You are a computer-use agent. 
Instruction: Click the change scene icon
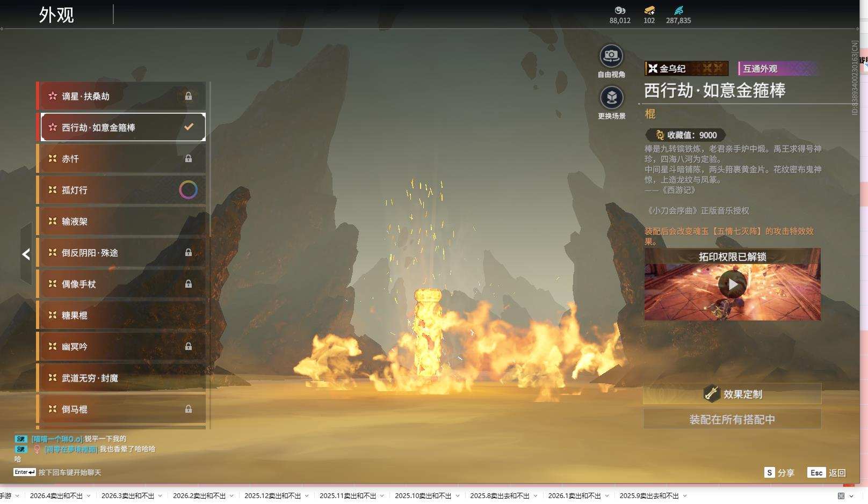(x=611, y=98)
